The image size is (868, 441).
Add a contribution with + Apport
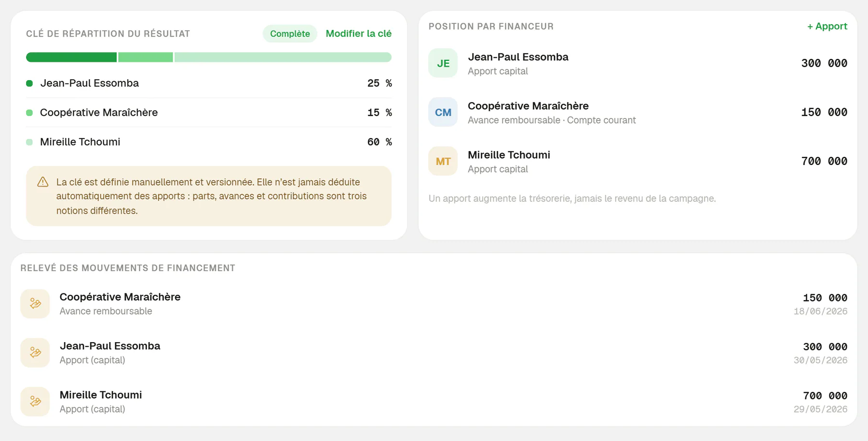[x=827, y=27]
